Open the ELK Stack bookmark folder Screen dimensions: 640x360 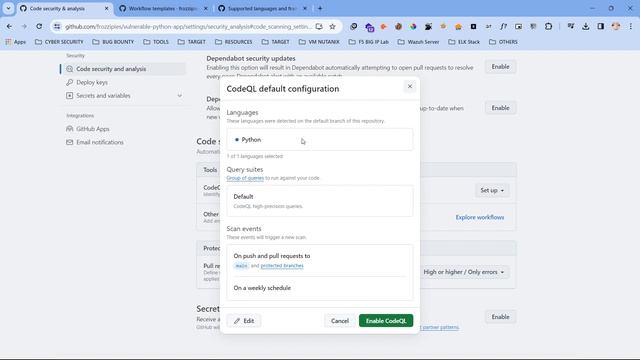pos(464,42)
